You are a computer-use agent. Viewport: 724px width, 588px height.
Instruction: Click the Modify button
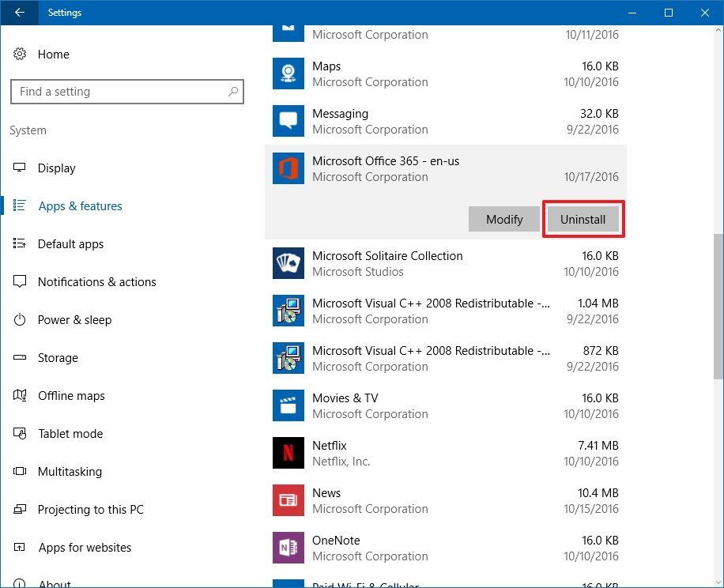tap(503, 219)
